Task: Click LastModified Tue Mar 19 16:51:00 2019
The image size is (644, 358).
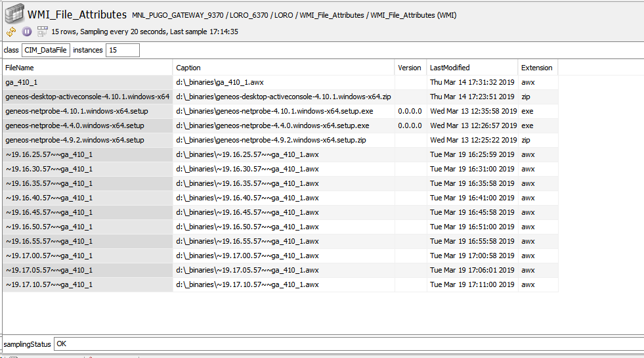Action: point(472,227)
